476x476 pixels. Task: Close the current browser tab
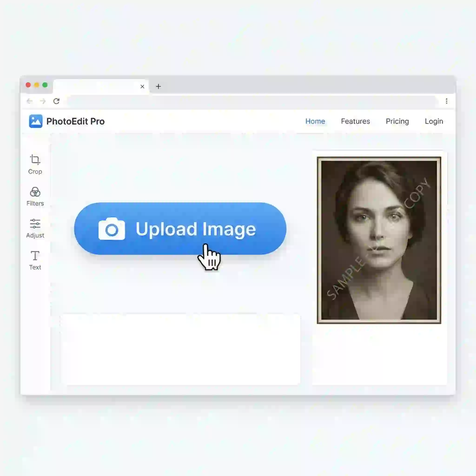click(x=142, y=86)
